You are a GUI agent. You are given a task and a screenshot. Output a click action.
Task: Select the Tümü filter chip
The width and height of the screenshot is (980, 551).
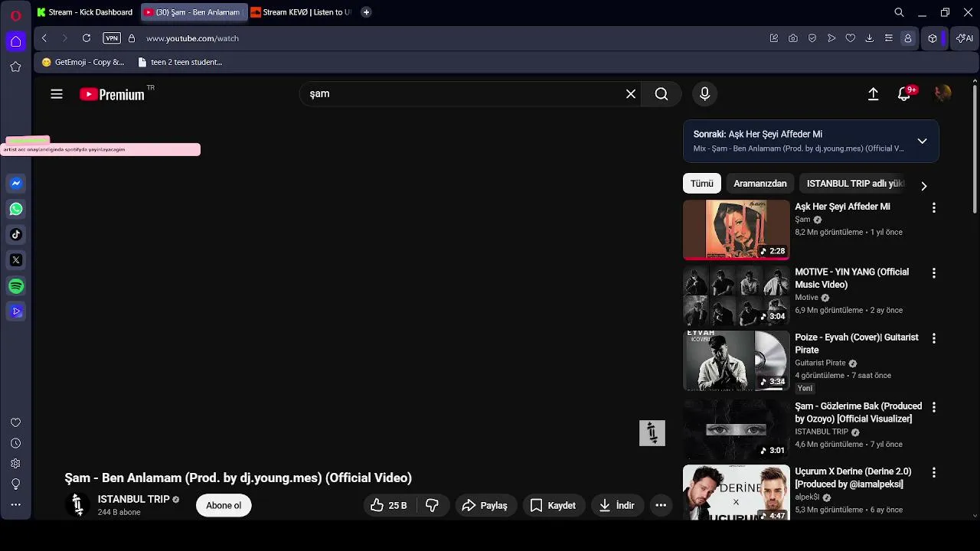click(702, 184)
